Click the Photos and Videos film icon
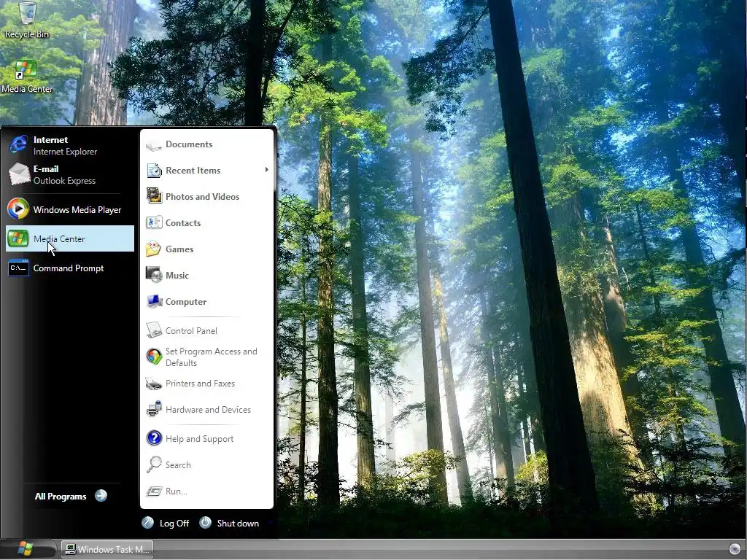747x560 pixels. coord(154,196)
